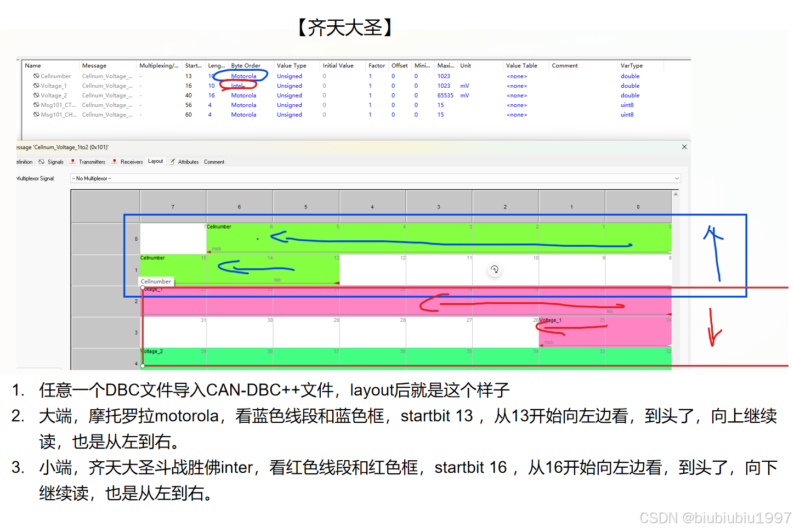Switch to the Layout tab

[x=155, y=161]
